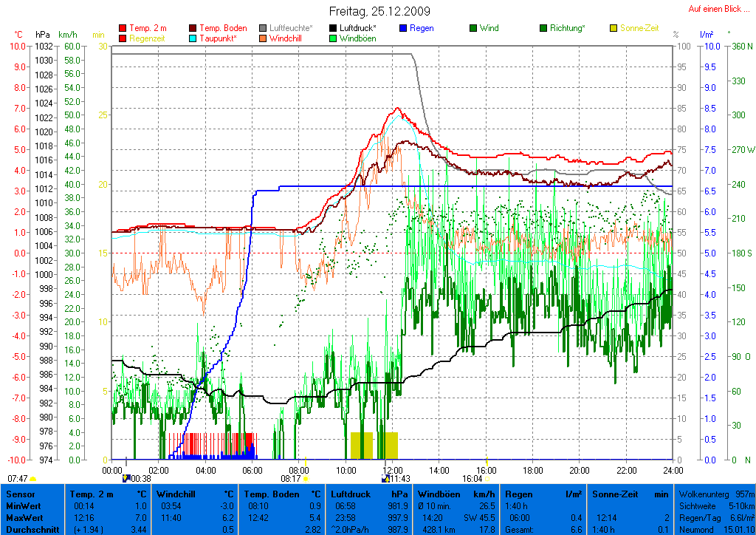Click the chart title Freitag, 25.12.2009
Screen dimensions: 756x535
click(379, 12)
